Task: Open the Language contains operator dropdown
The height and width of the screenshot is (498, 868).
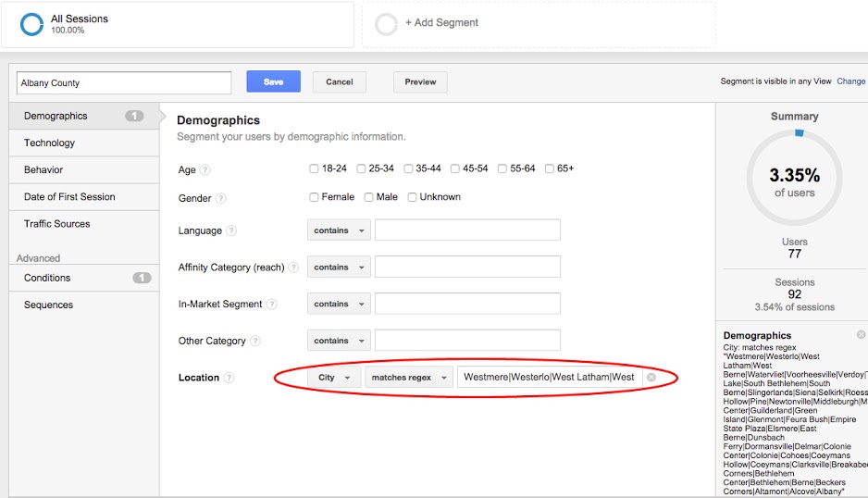Action: point(339,230)
